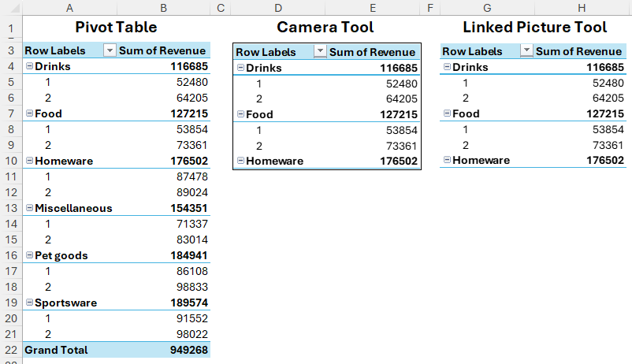
Task: Select Homeware total 176502 in column B
Action: [x=189, y=161]
